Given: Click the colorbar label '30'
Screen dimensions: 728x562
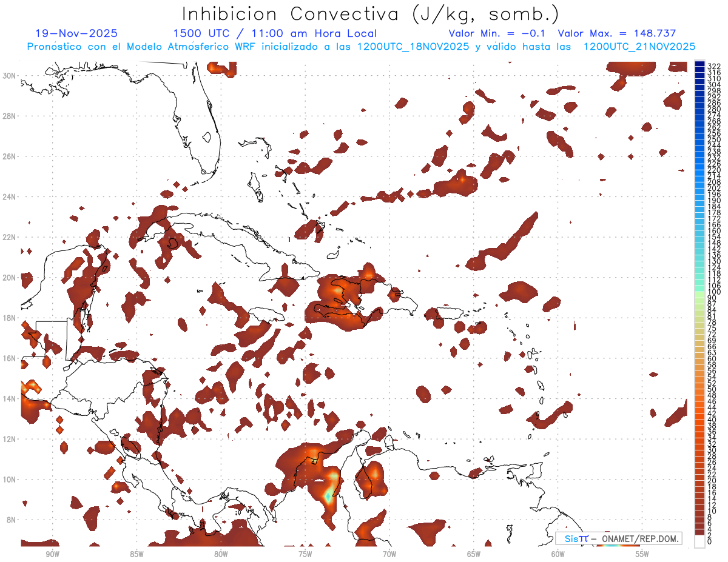Looking at the screenshot, I should [x=712, y=450].
